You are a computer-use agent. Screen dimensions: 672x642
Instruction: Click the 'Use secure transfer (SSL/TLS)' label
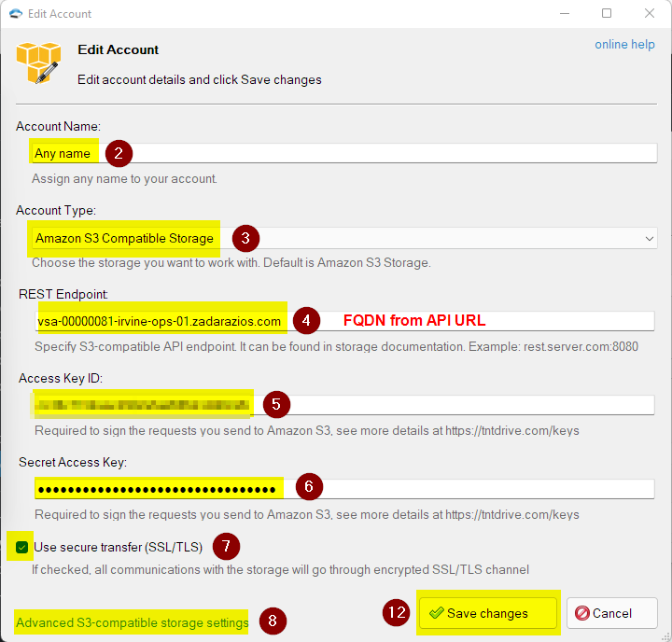pyautogui.click(x=118, y=547)
